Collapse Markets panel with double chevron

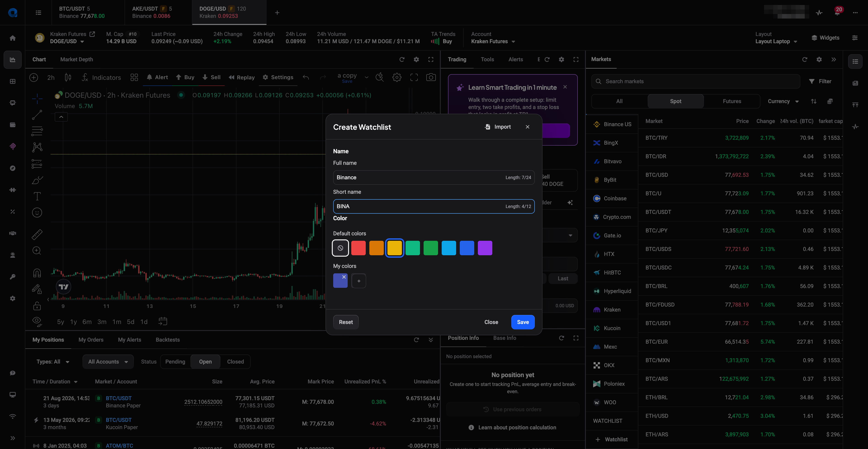point(834,59)
